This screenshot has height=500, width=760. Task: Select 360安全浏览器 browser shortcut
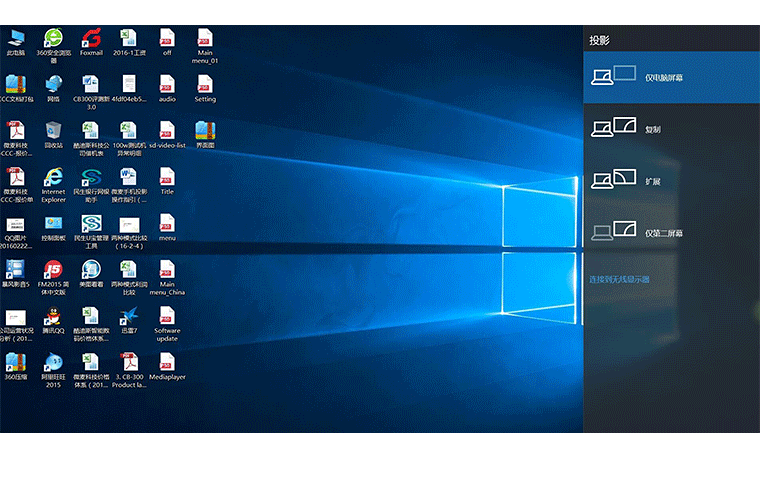53,46
